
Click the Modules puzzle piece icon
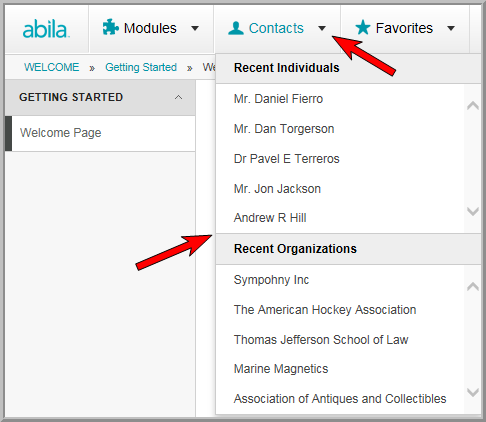[x=110, y=27]
